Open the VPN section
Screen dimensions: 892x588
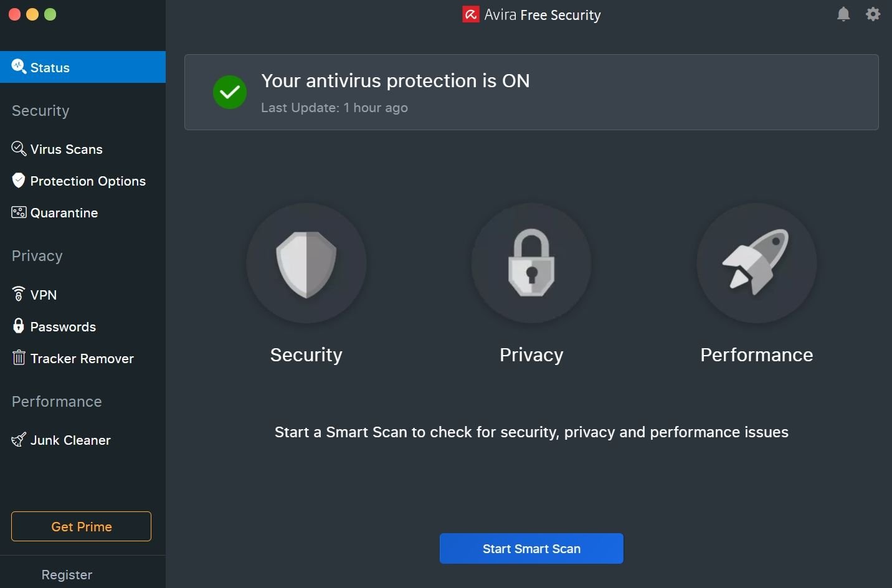43,295
